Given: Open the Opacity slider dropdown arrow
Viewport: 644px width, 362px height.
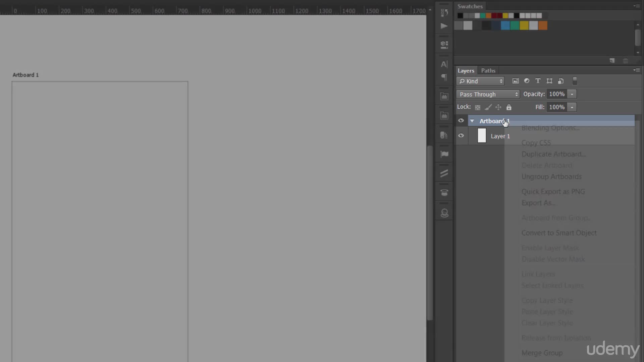Looking at the screenshot, I should coord(572,94).
